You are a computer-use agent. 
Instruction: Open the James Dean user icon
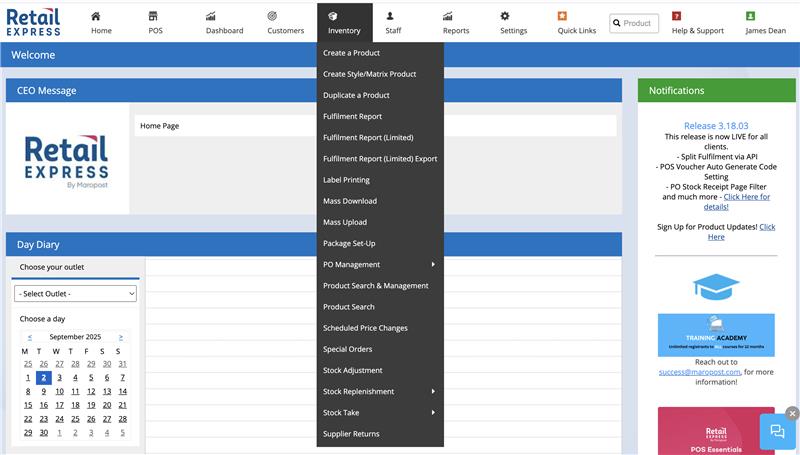pyautogui.click(x=751, y=16)
